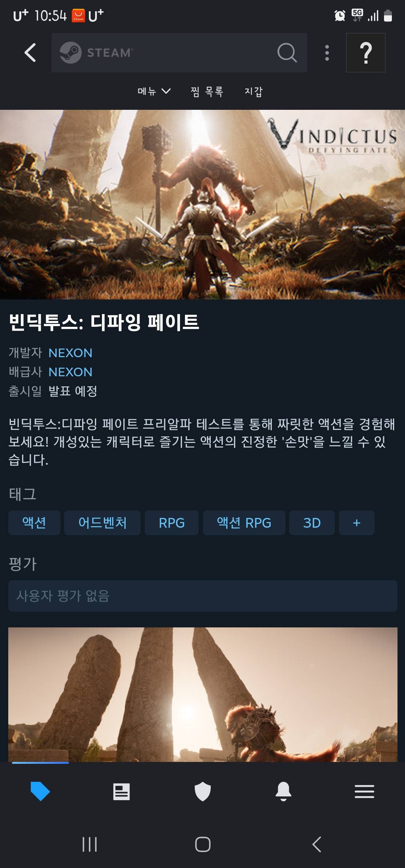405x868 pixels.
Task: Expand the 메뉴 dropdown
Action: pyautogui.click(x=154, y=91)
